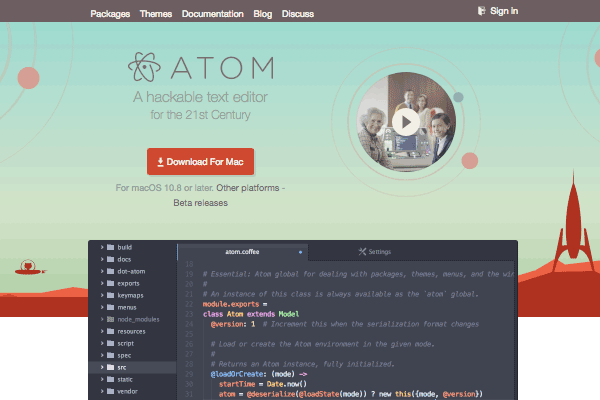Click line number 29 in the gutter

(189, 374)
